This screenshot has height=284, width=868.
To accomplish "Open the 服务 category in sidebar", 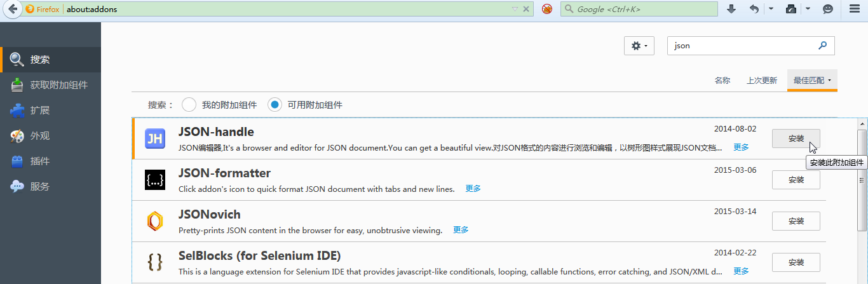I will click(x=50, y=187).
